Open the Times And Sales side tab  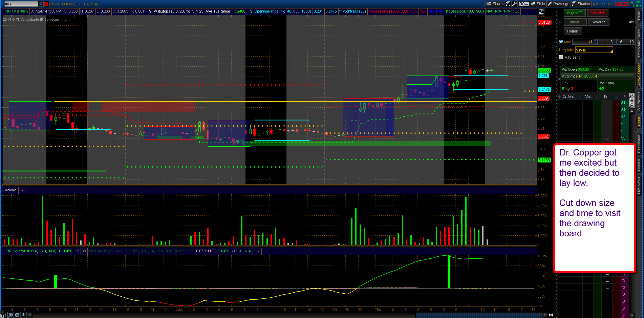(x=639, y=43)
